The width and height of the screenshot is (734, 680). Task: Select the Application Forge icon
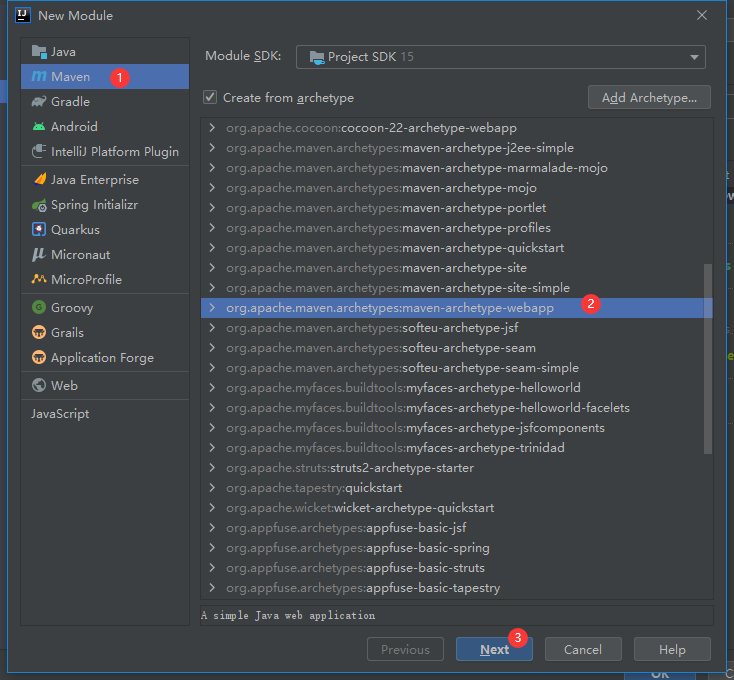39,358
